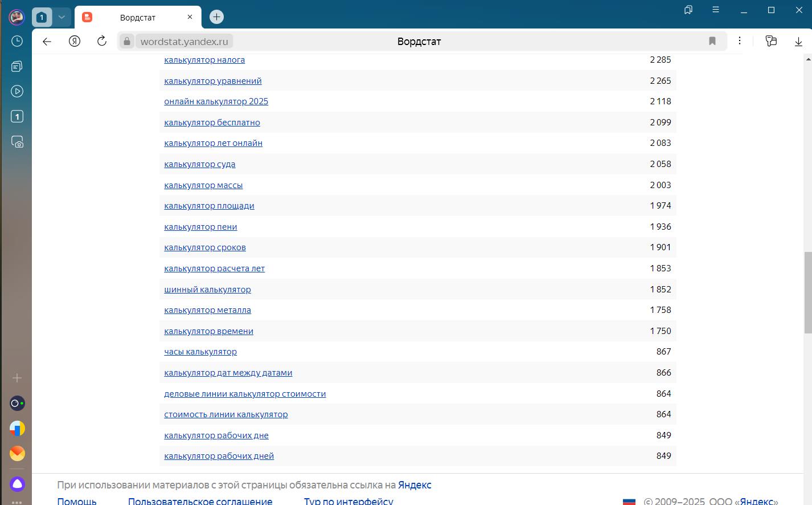Open the link калькулятор площади
Image resolution: width=812 pixels, height=505 pixels.
click(209, 206)
